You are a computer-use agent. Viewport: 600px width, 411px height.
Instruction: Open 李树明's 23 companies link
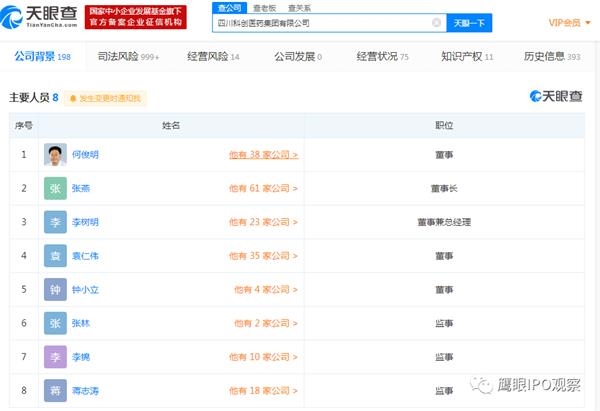tap(263, 222)
